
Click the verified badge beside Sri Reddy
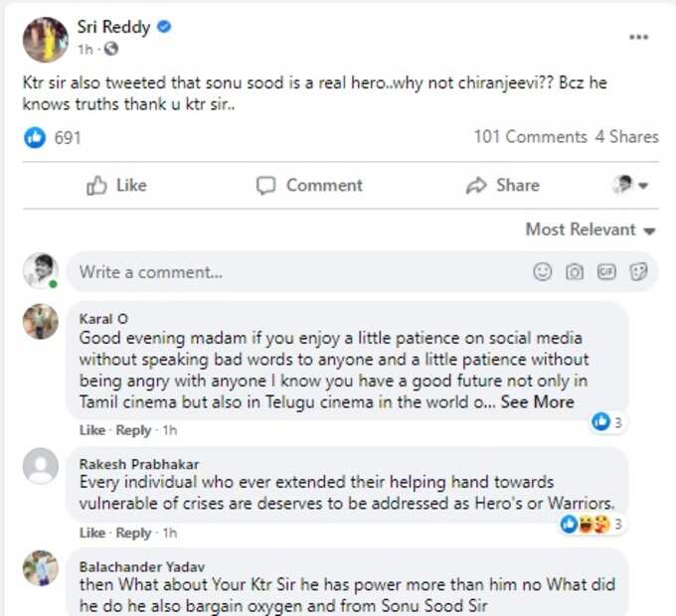coord(164,27)
